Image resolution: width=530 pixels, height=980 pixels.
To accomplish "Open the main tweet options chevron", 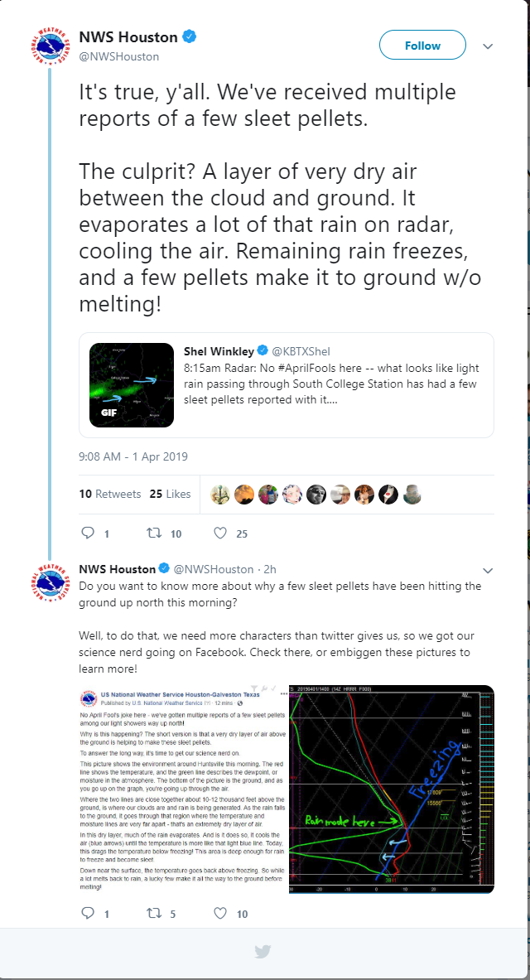I will pyautogui.click(x=488, y=46).
